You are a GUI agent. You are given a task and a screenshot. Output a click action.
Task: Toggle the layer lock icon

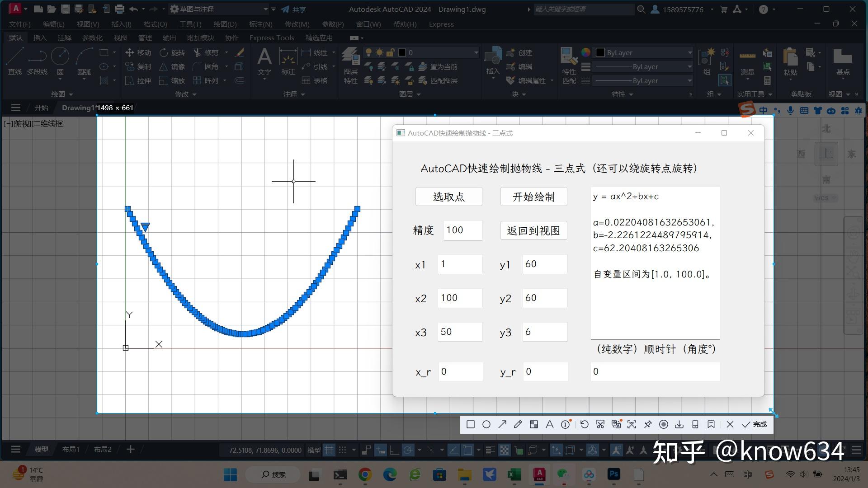click(x=390, y=52)
